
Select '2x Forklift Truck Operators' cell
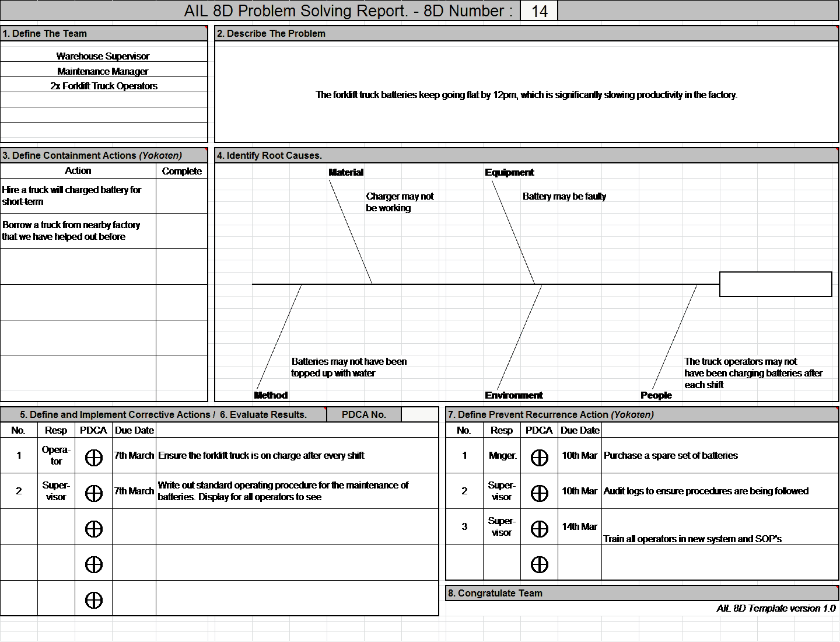(x=104, y=86)
